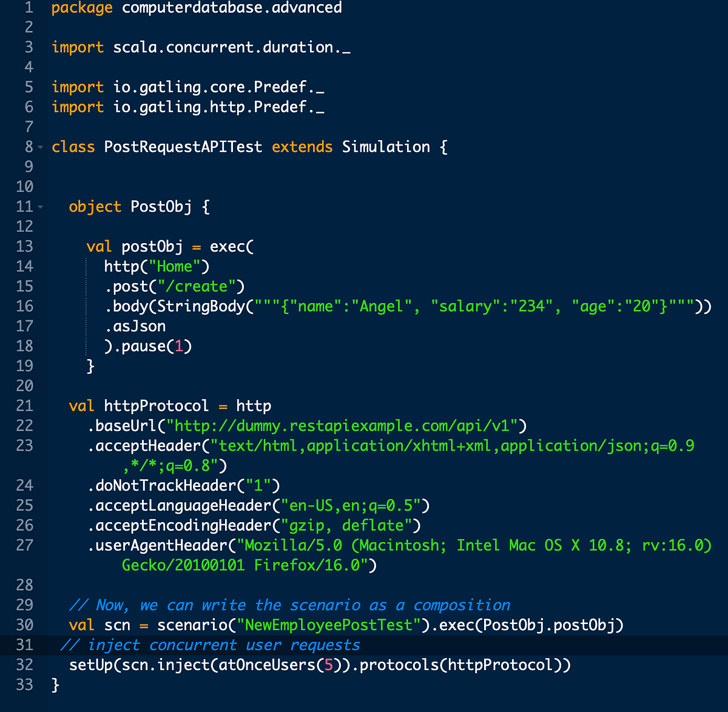Click the scenario comment on line 29
Image resolution: width=728 pixels, height=712 pixels.
point(290,605)
